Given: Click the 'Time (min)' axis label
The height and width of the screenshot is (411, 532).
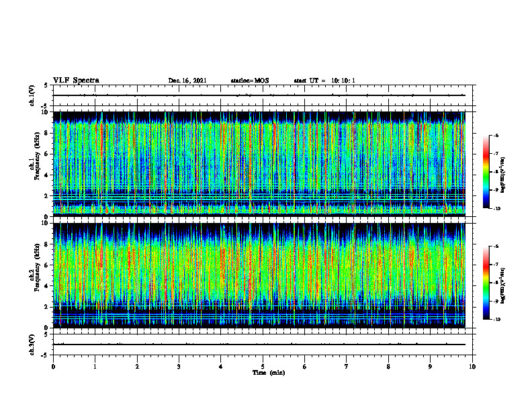Looking at the screenshot, I should [269, 373].
